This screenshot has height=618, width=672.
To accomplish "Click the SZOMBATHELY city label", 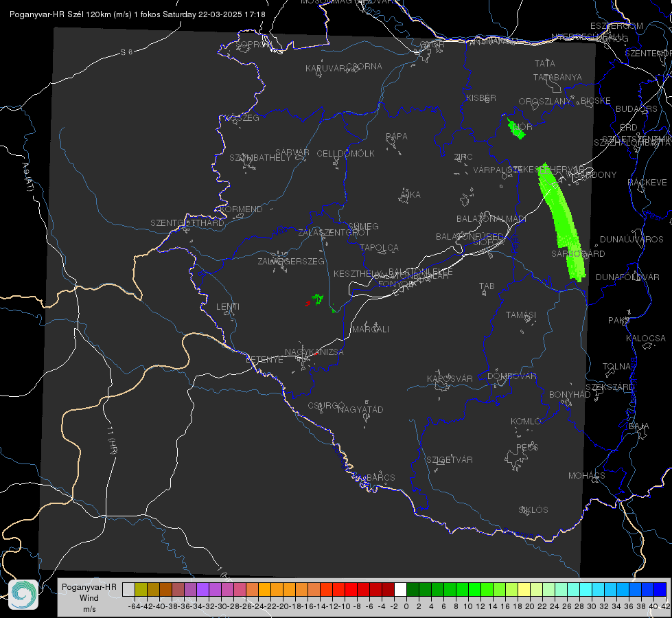I will click(x=260, y=158).
